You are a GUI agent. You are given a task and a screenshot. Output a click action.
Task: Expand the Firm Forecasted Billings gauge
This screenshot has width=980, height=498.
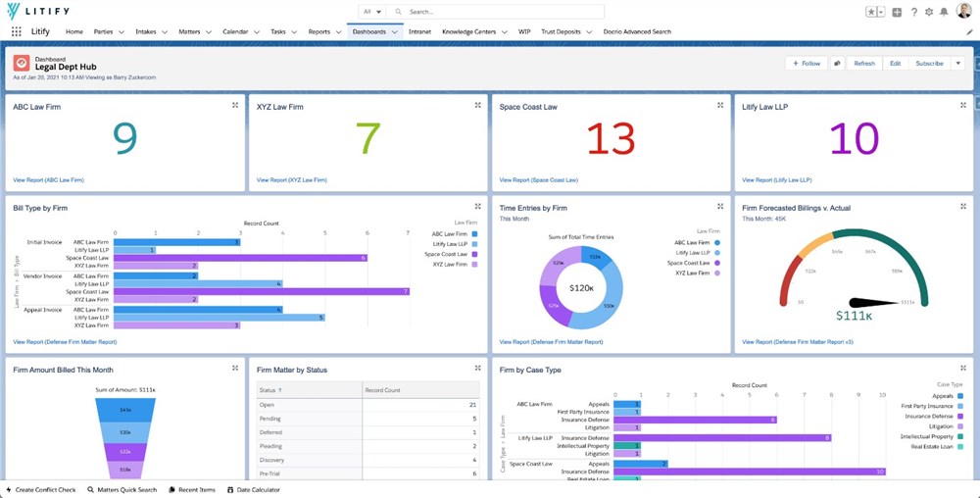pos(963,206)
